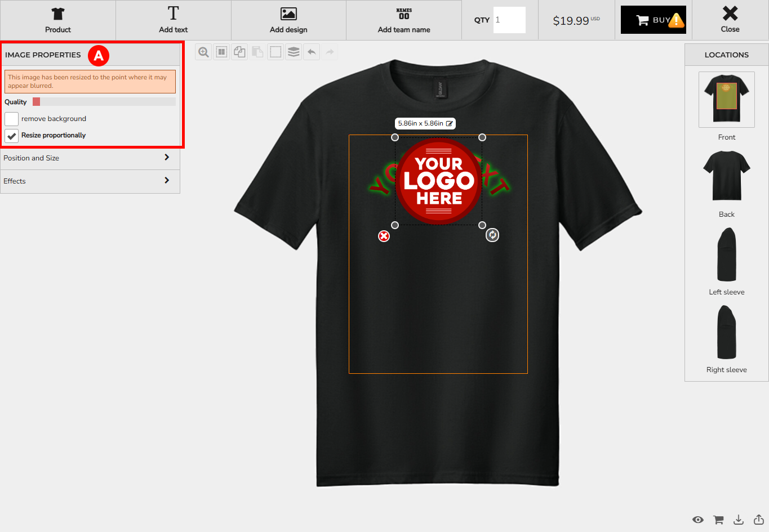Click the Close label in the top bar

point(730,29)
